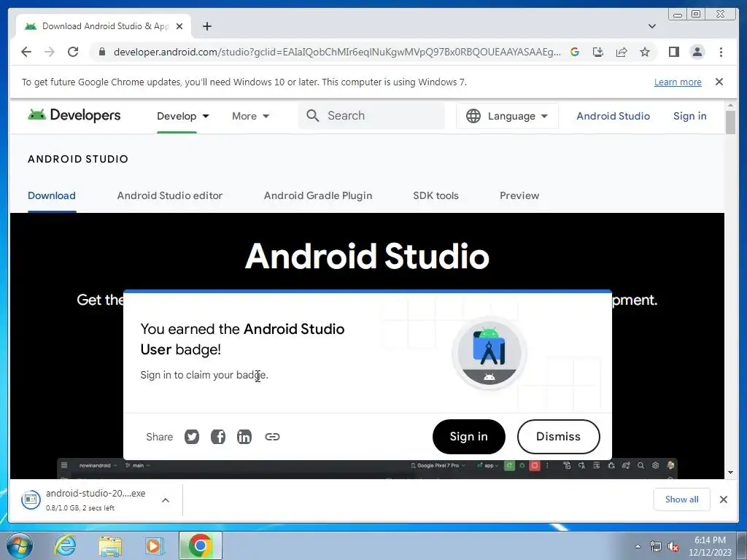Click the page scrollbar up arrow
Viewport: 747px width, 560px height.
(731, 105)
